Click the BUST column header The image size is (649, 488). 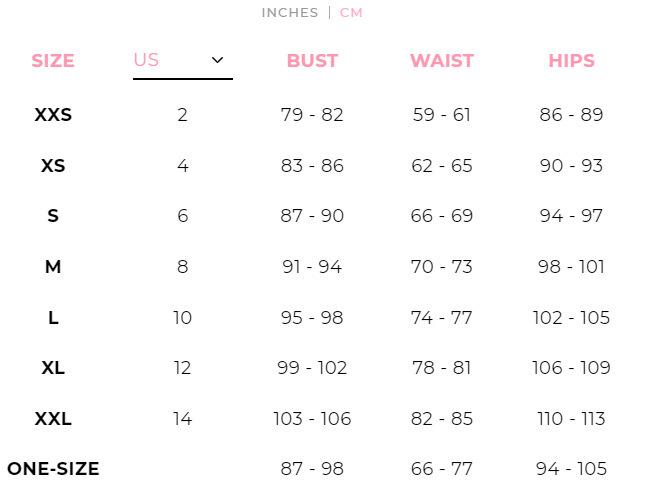[312, 61]
